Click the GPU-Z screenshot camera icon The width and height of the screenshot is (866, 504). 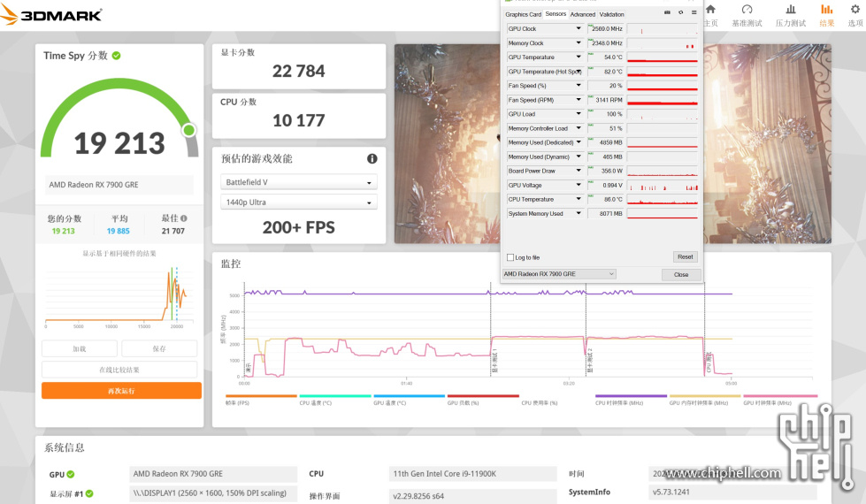667,12
